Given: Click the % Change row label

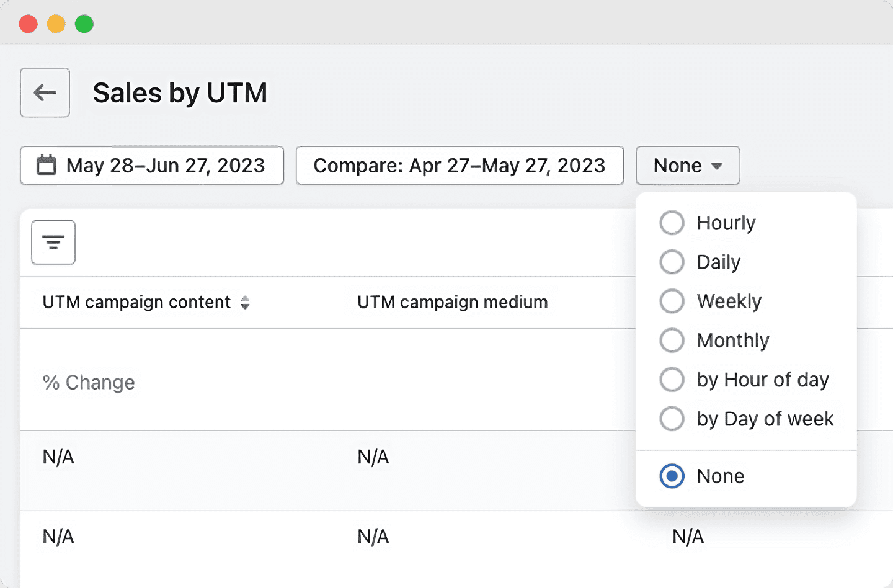Looking at the screenshot, I should point(89,383).
